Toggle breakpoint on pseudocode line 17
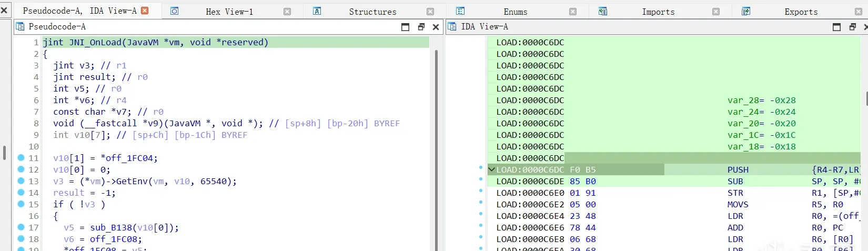Screen dimensions: 868x251 pyautogui.click(x=21, y=227)
